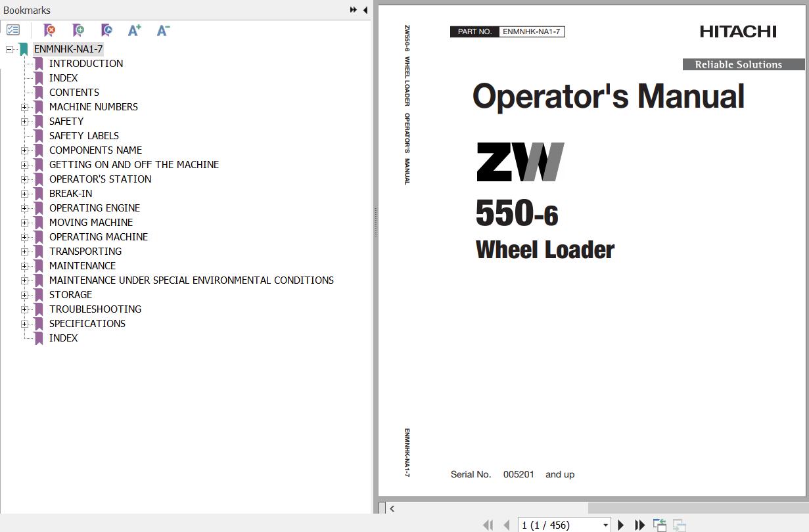
Task: Expand the OPERATING MACHINE bookmark
Action: point(24,237)
